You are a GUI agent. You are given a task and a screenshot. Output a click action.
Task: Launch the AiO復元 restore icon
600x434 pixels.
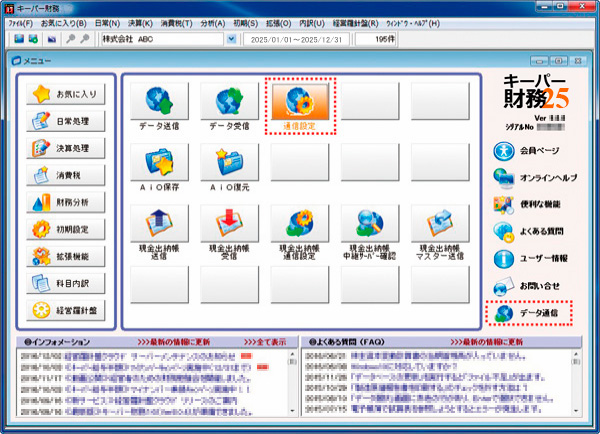(x=229, y=162)
